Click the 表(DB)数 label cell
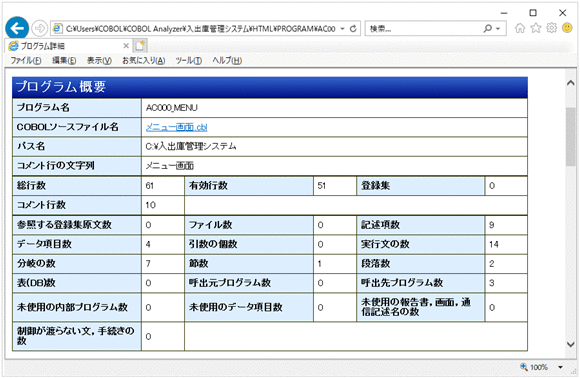This screenshot has width=580, height=378. pyautogui.click(x=77, y=283)
